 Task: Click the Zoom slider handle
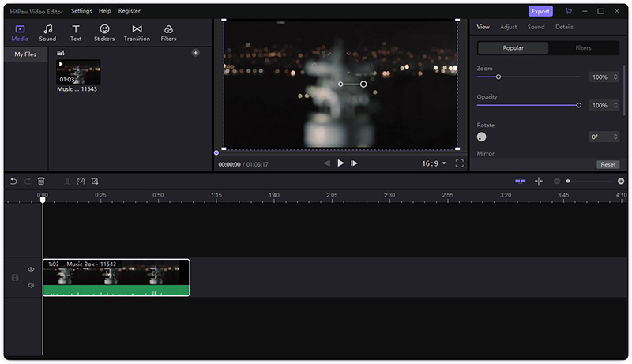pyautogui.click(x=498, y=77)
